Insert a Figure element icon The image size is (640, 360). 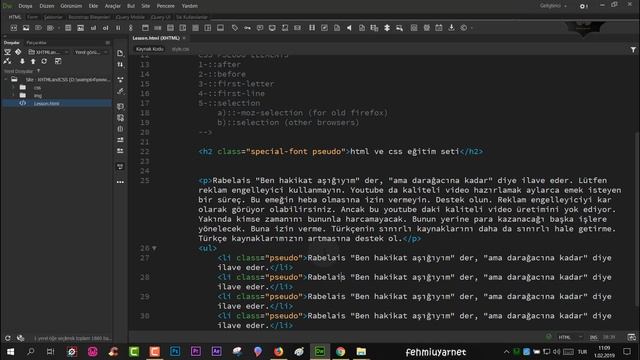[x=80, y=28]
